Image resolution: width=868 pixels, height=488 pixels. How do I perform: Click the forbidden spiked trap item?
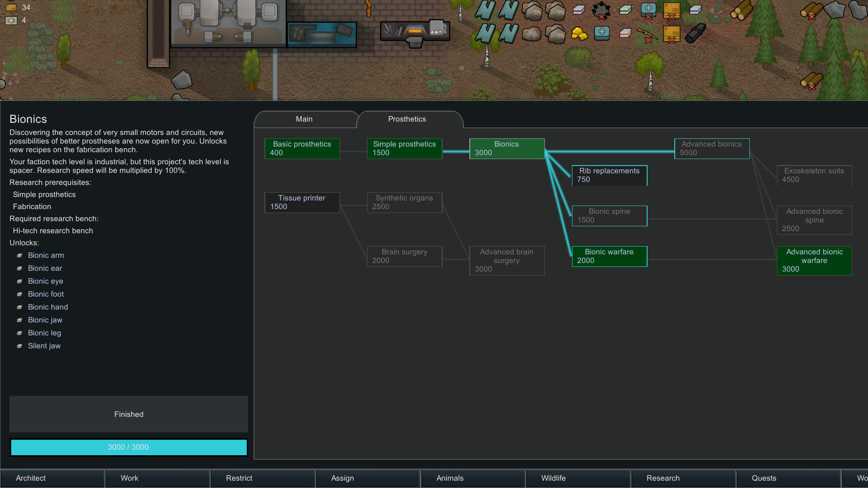coord(601,10)
